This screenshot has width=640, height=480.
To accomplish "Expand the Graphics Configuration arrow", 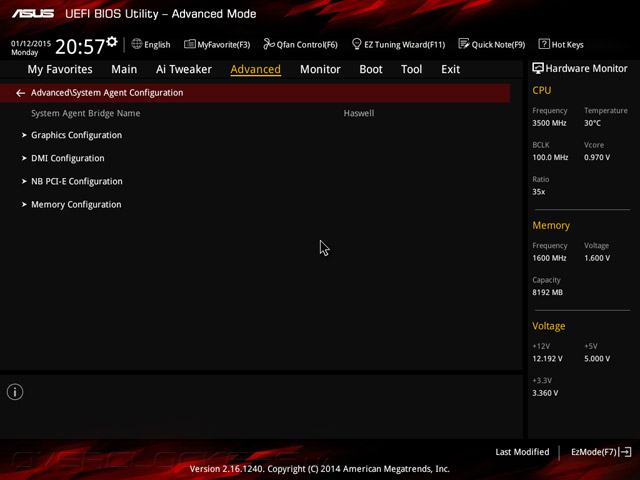I will [x=24, y=135].
